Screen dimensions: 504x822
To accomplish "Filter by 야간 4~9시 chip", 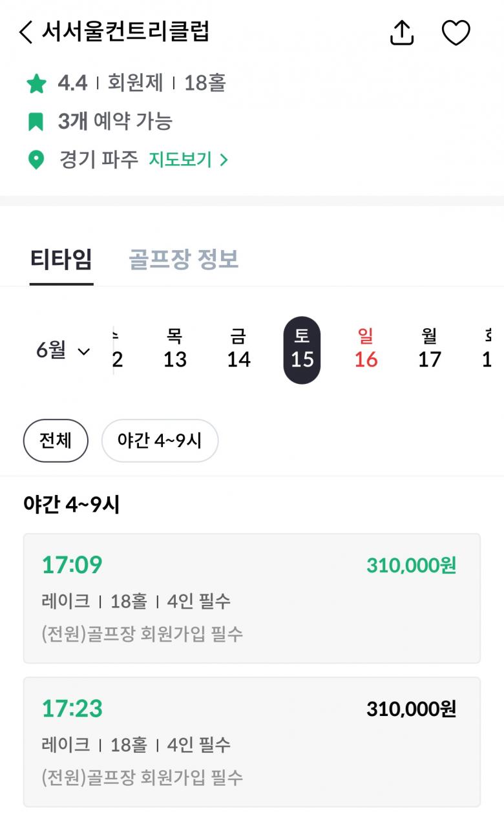I will (x=160, y=441).
